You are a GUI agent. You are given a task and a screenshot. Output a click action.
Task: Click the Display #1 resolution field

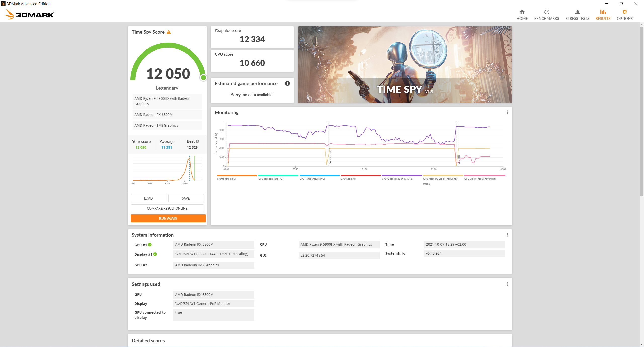point(214,254)
